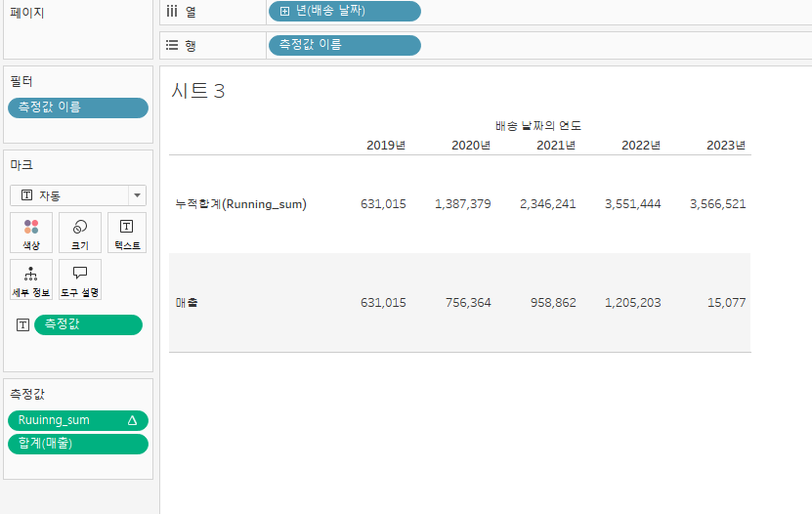Select the 측정값 이름 pill on rows shelf

345,45
